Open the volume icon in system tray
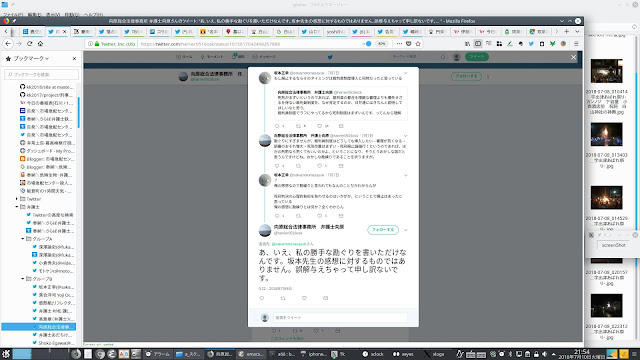Screen dimensions: 640x360 [544, 354]
